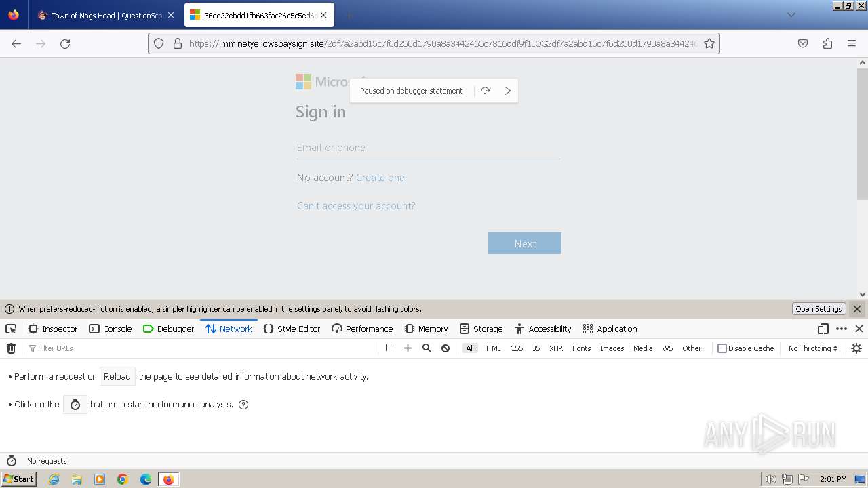Bookmark this page with the star
This screenshot has width=868, height=488.
709,43
